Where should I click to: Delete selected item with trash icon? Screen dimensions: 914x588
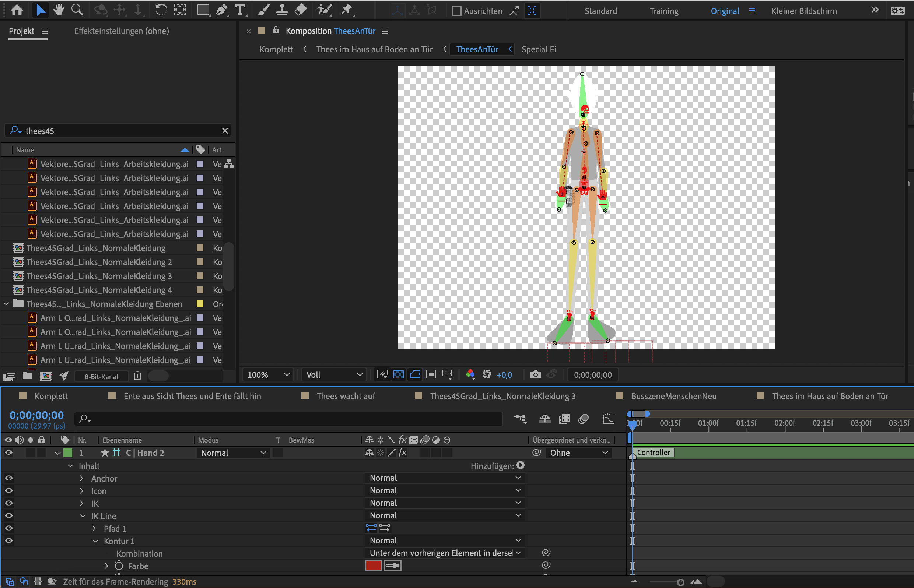click(x=137, y=376)
